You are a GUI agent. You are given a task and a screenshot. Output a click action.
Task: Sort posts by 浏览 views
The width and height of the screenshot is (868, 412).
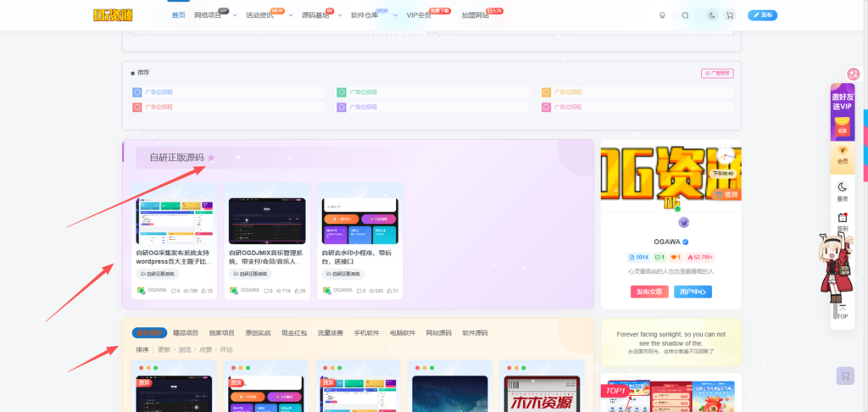[184, 349]
